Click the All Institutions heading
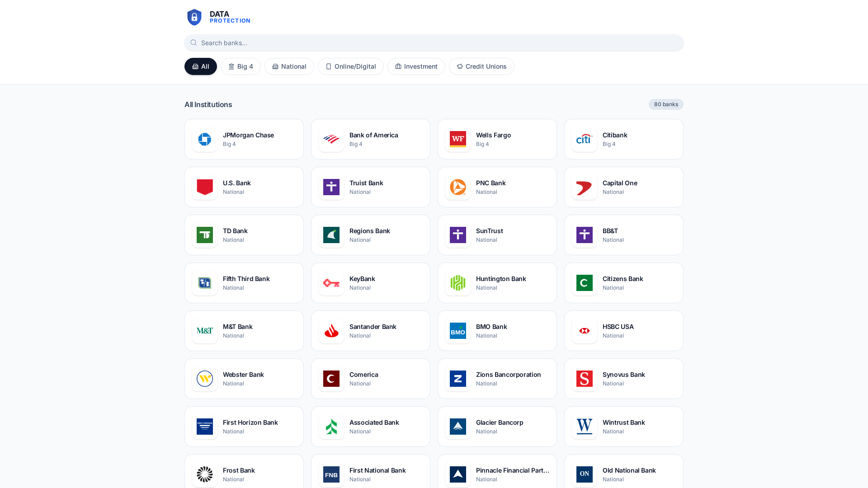The height and width of the screenshot is (488, 868). click(208, 104)
